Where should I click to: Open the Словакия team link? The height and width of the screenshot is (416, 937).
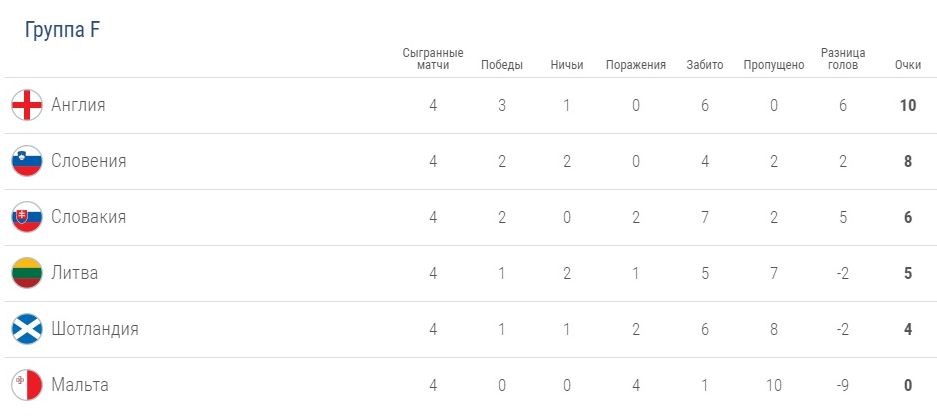coord(88,217)
